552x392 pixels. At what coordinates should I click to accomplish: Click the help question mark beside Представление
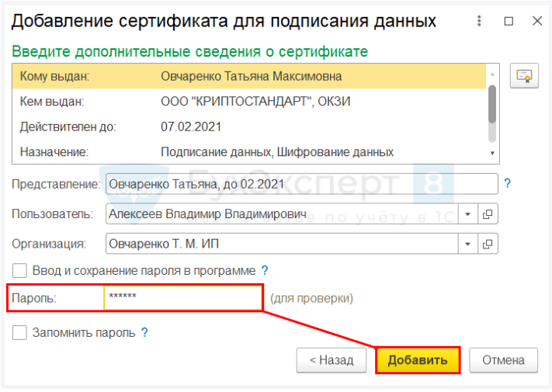click(x=507, y=183)
